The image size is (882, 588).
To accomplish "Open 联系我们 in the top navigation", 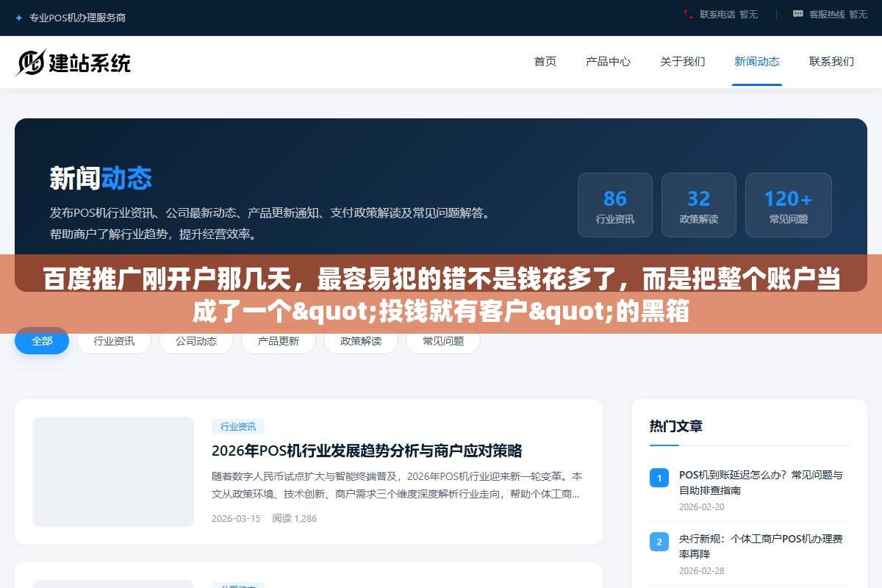I will click(x=831, y=62).
